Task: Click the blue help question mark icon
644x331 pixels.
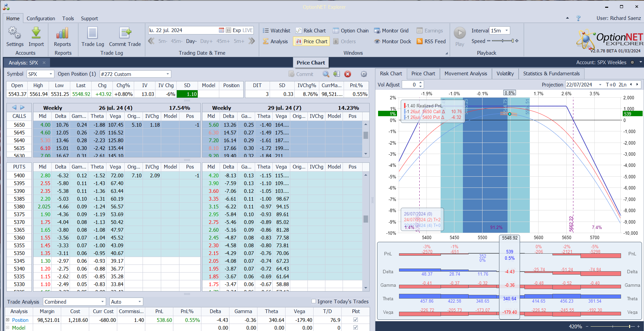Action: 578,18
